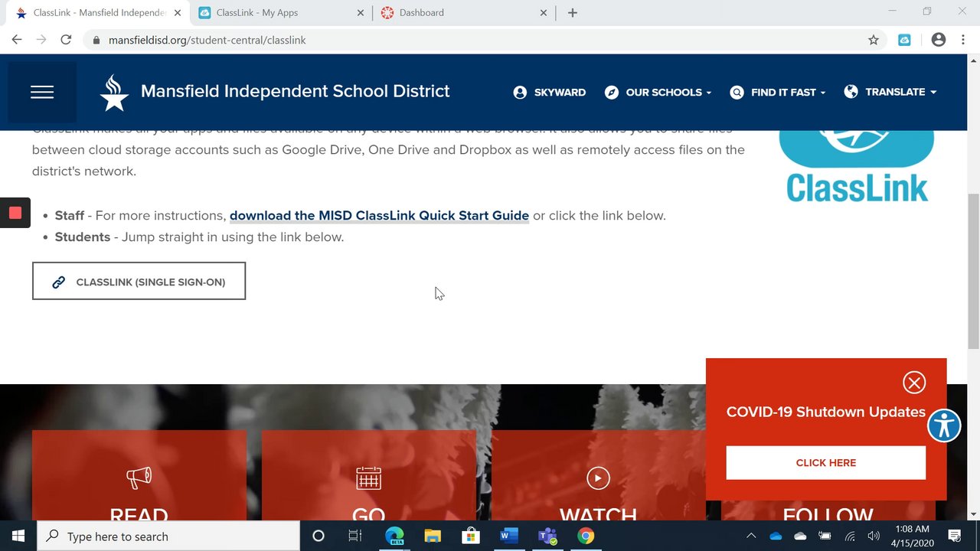Show hidden system tray icons
This screenshot has width=980, height=551.
click(751, 536)
